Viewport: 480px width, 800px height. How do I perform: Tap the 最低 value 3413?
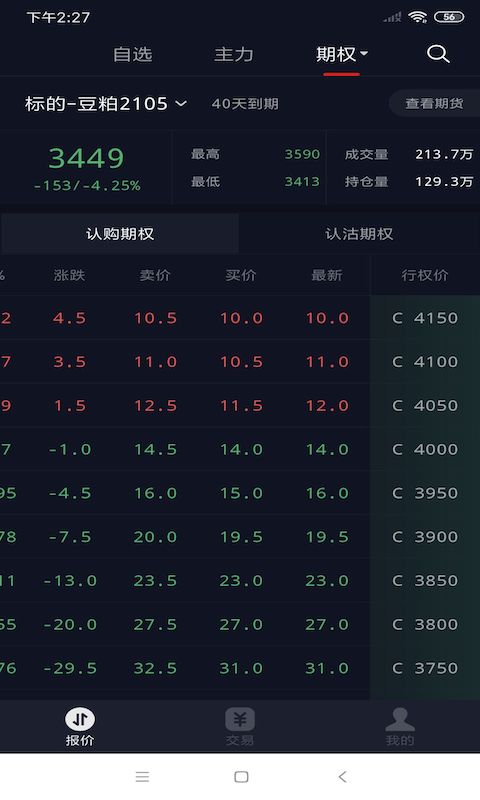coord(302,182)
